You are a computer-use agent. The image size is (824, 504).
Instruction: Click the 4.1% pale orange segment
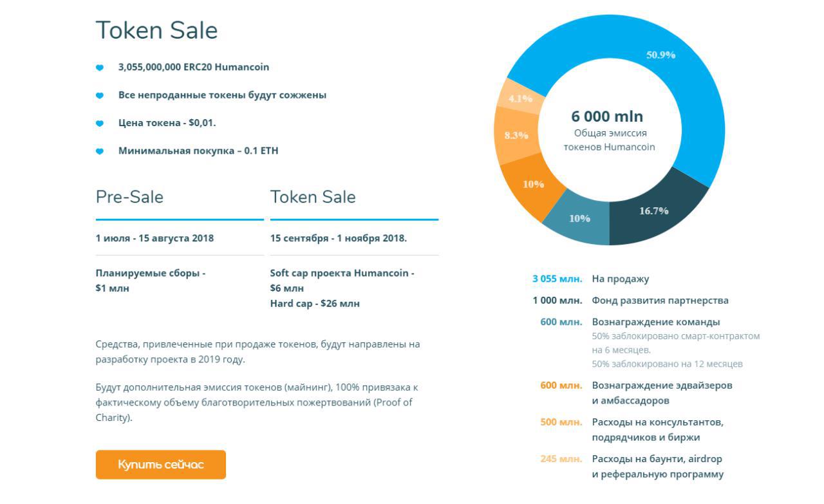pyautogui.click(x=520, y=98)
